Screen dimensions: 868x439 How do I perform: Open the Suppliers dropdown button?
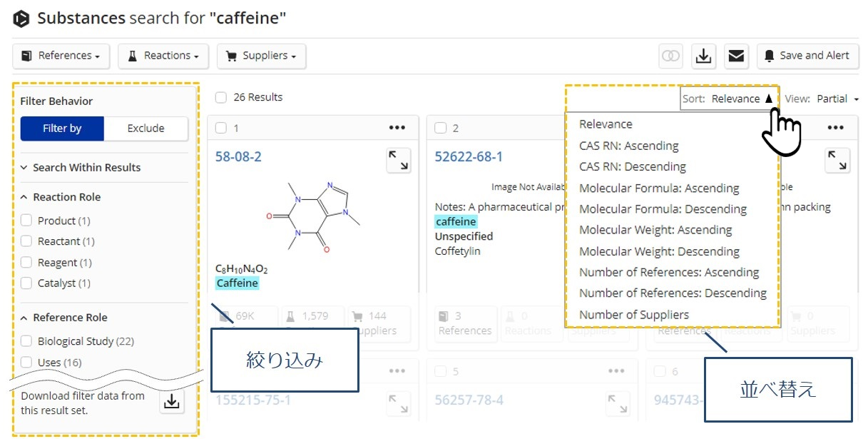261,56
